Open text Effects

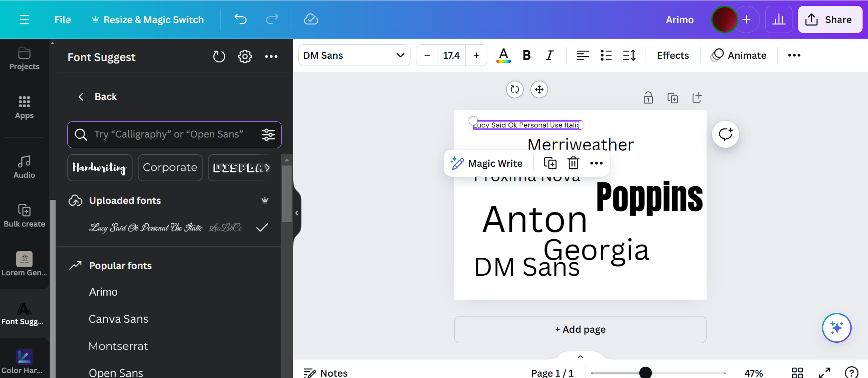(x=673, y=55)
